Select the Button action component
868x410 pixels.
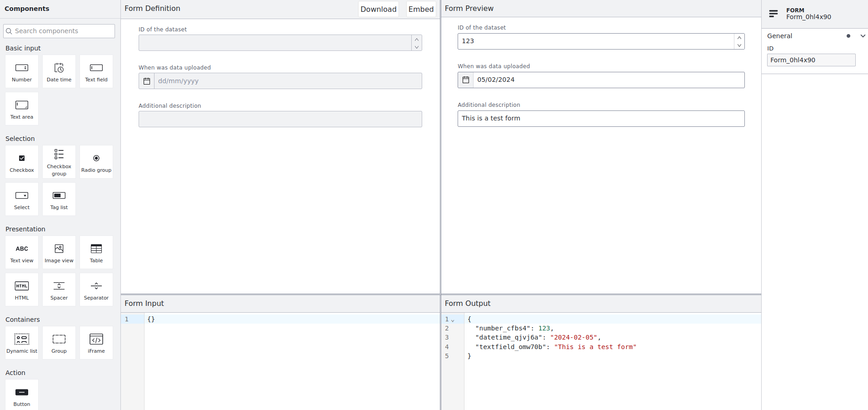[x=22, y=395]
